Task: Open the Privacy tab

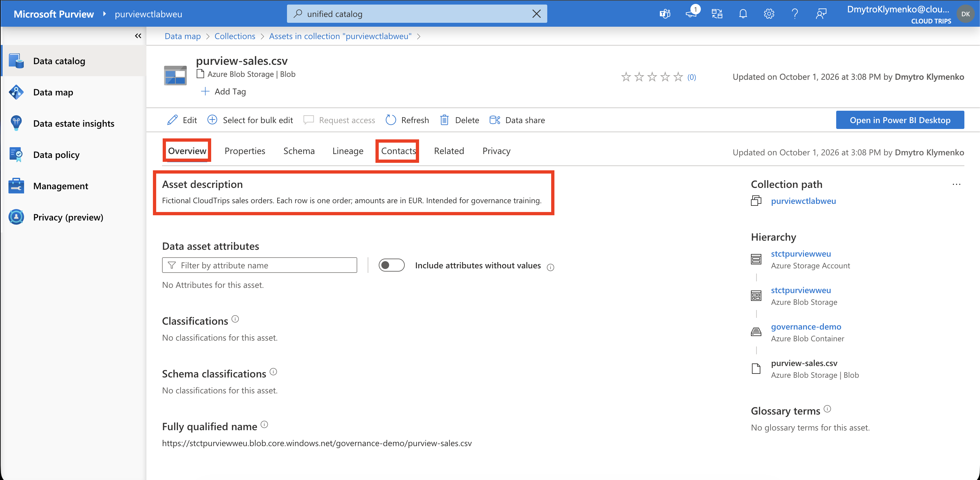Action: coord(497,151)
